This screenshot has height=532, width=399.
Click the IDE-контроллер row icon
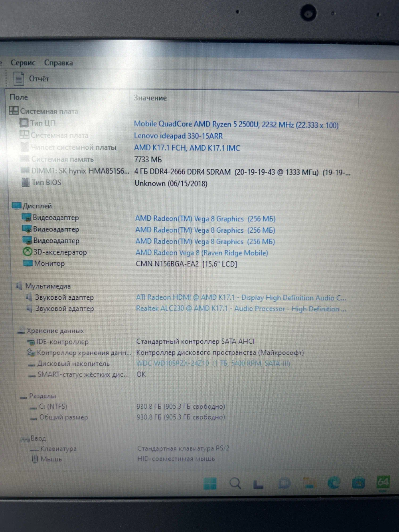(31, 342)
